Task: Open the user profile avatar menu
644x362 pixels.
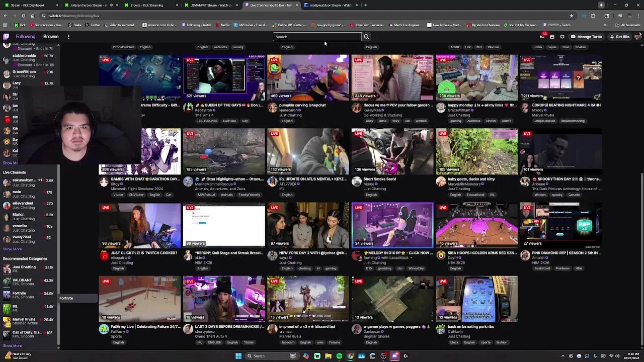Action: [x=638, y=37]
